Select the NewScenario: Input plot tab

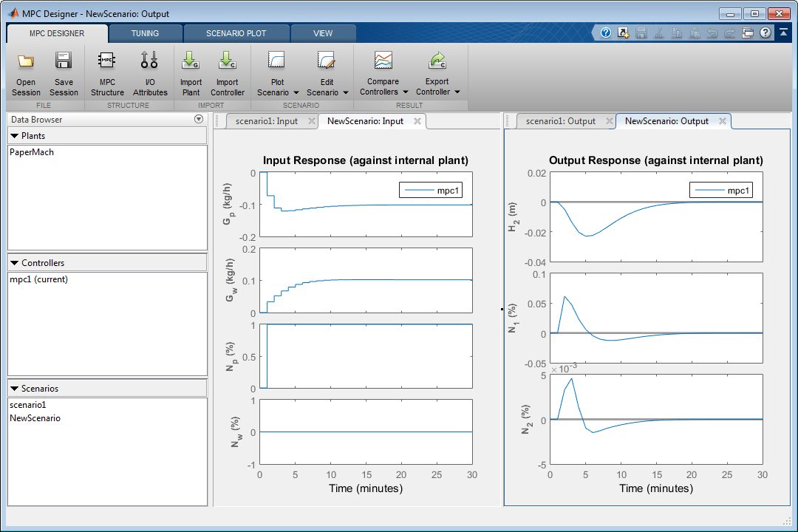point(366,121)
